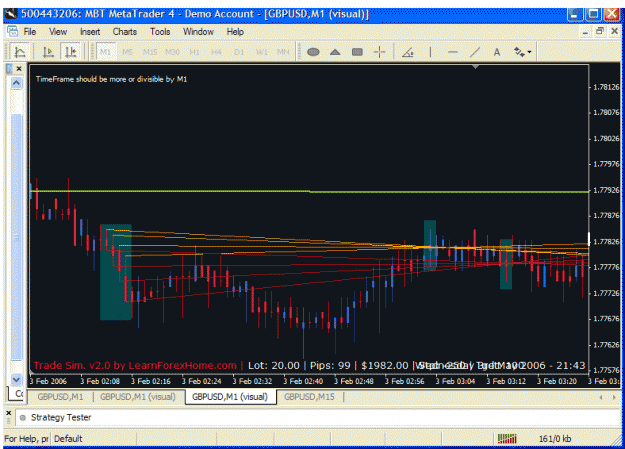Click the connection status bars indicator
Screen dimensions: 625x449
click(507, 439)
